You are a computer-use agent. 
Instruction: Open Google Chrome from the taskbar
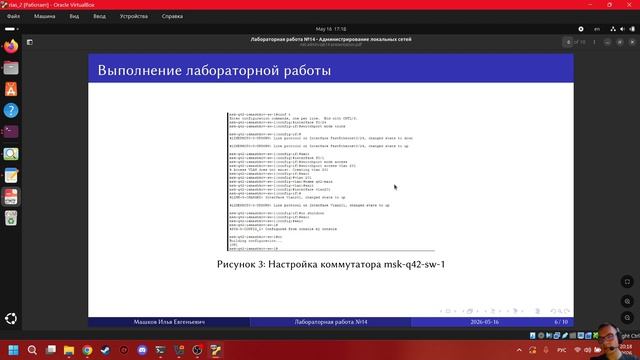tap(87, 350)
